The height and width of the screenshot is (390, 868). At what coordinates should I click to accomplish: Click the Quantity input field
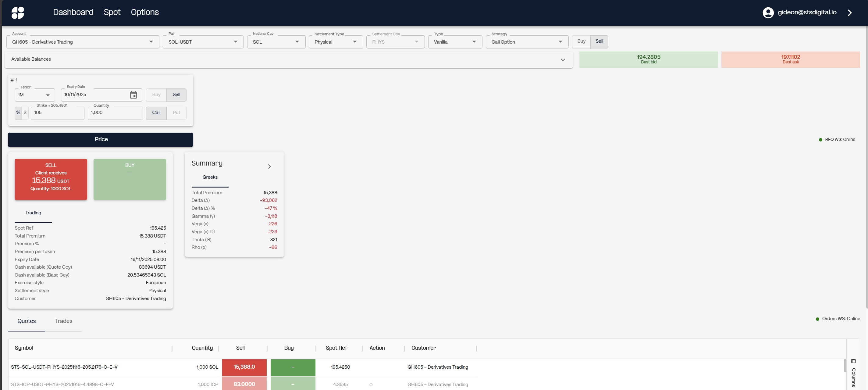pyautogui.click(x=115, y=113)
